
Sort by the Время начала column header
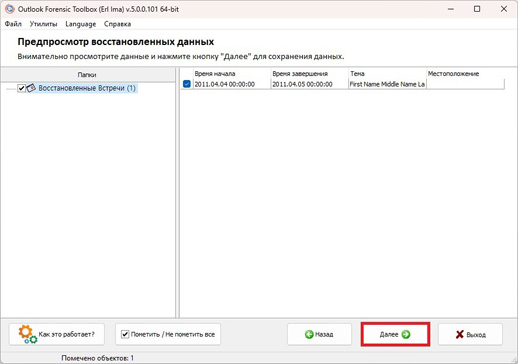[232, 74]
